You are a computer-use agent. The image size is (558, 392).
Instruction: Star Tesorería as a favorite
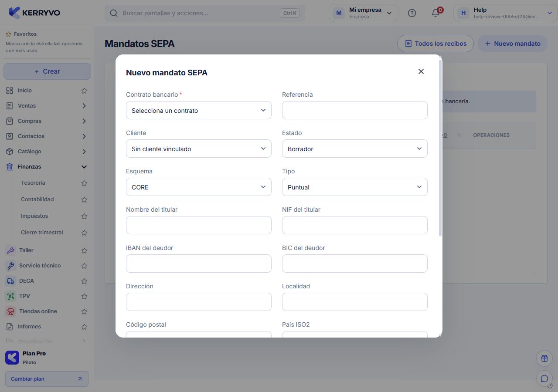(85, 183)
